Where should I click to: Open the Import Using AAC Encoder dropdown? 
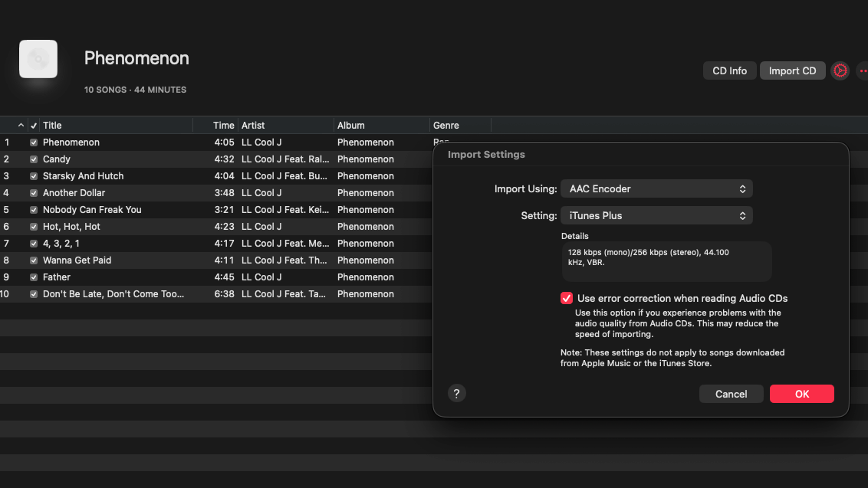[656, 188]
